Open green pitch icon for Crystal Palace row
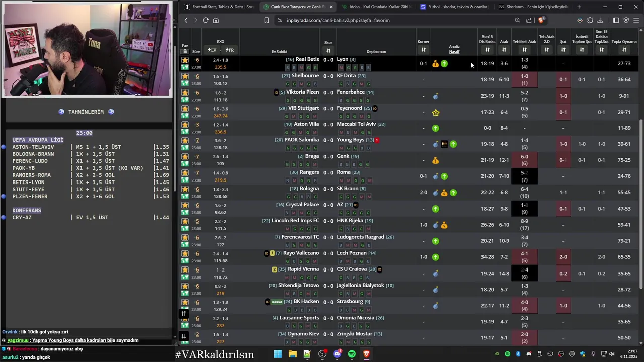 [185, 213]
